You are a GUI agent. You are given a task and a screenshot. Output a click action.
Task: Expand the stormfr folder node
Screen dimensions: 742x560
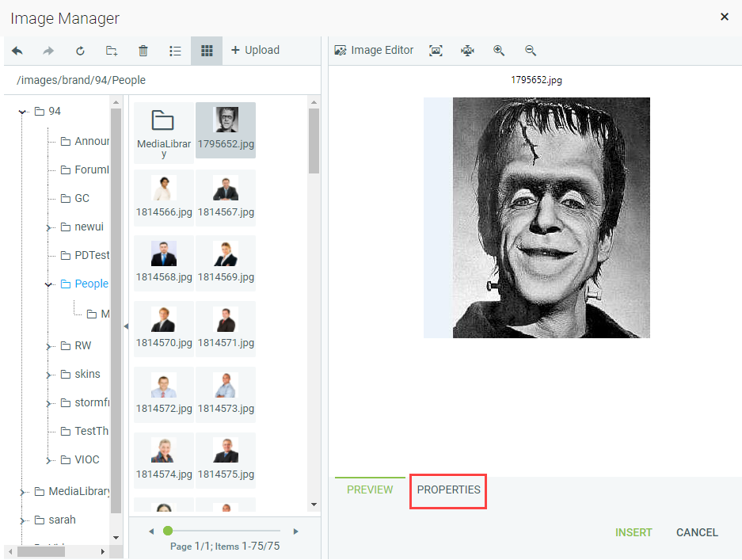pyautogui.click(x=48, y=403)
